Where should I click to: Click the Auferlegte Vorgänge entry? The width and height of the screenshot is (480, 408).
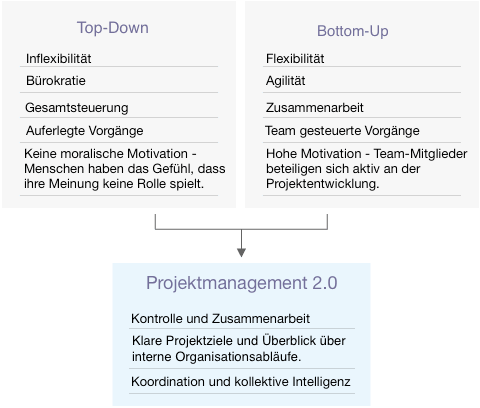pyautogui.click(x=84, y=131)
